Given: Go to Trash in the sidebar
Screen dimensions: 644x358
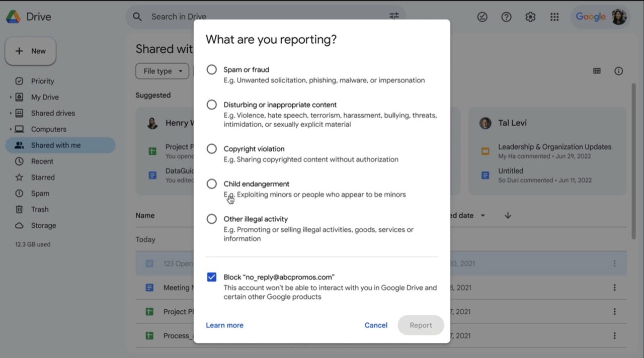Looking at the screenshot, I should point(40,209).
